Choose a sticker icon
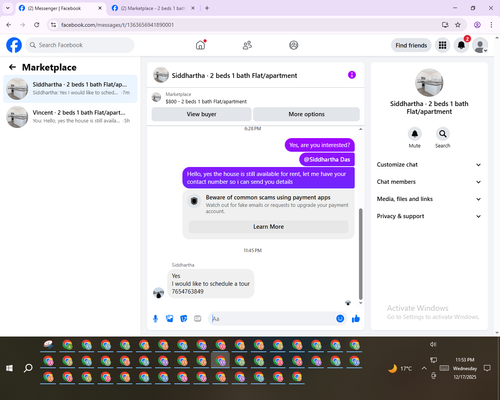500x400 pixels. [x=184, y=319]
